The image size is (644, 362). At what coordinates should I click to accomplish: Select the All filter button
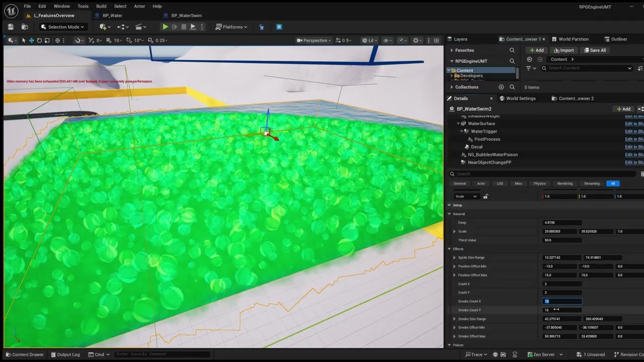613,184
